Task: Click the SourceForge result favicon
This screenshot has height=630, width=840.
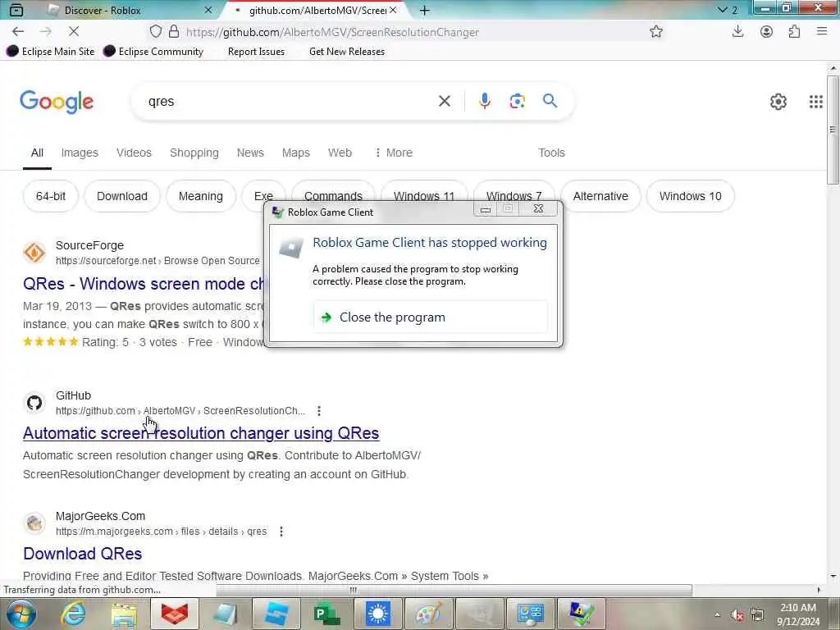Action: click(x=34, y=253)
